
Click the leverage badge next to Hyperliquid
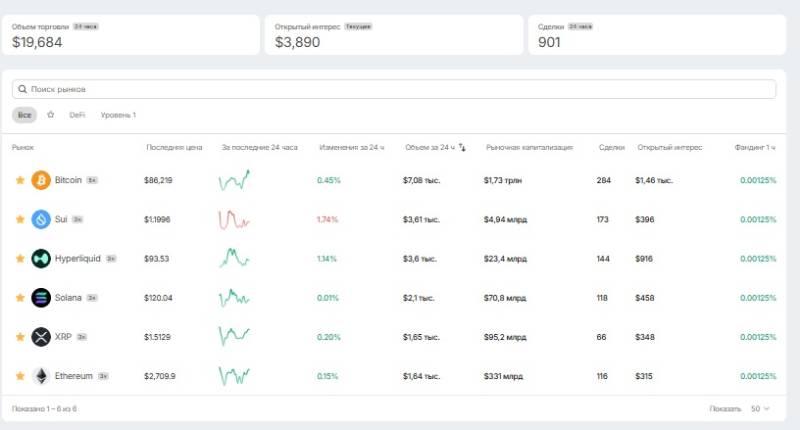tap(111, 259)
